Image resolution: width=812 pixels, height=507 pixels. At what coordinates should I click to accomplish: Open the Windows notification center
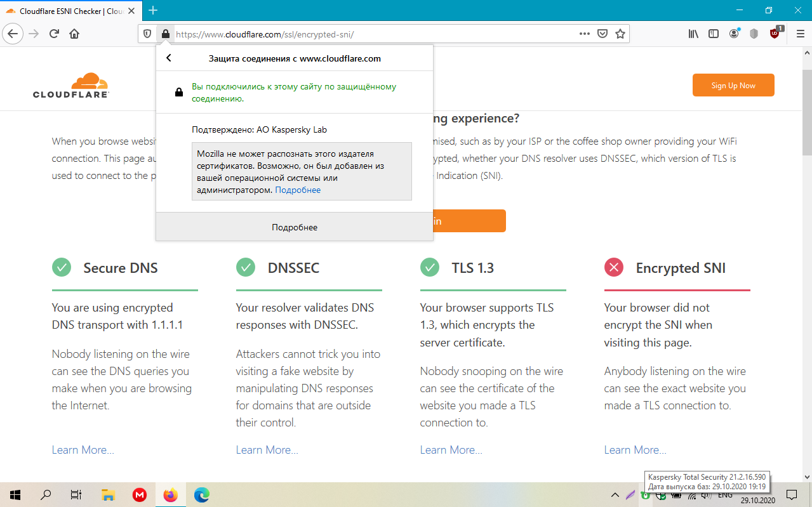coord(792,495)
